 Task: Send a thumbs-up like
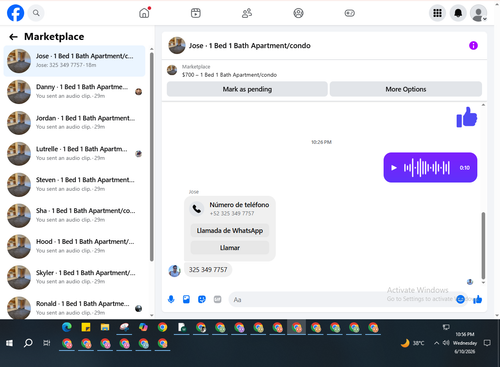click(x=478, y=299)
